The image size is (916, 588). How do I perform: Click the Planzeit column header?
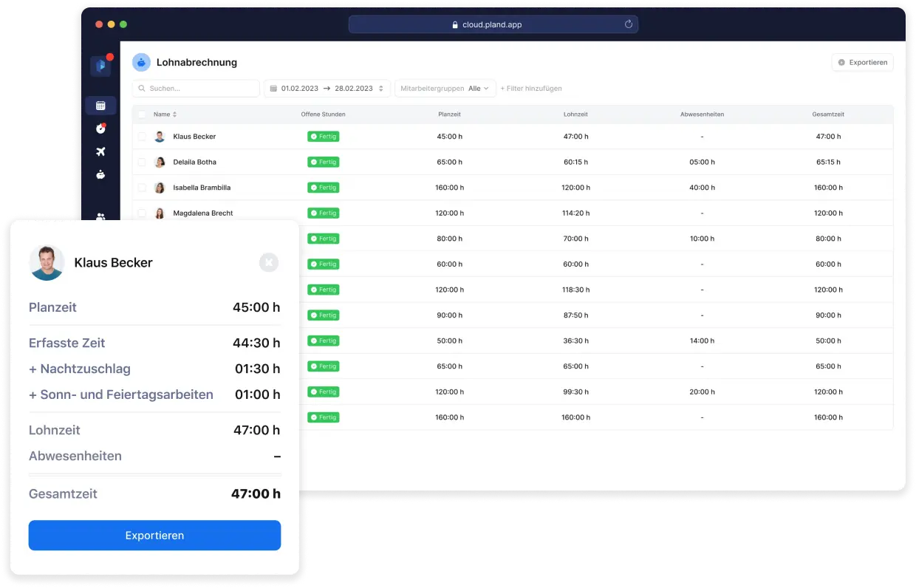click(x=449, y=114)
